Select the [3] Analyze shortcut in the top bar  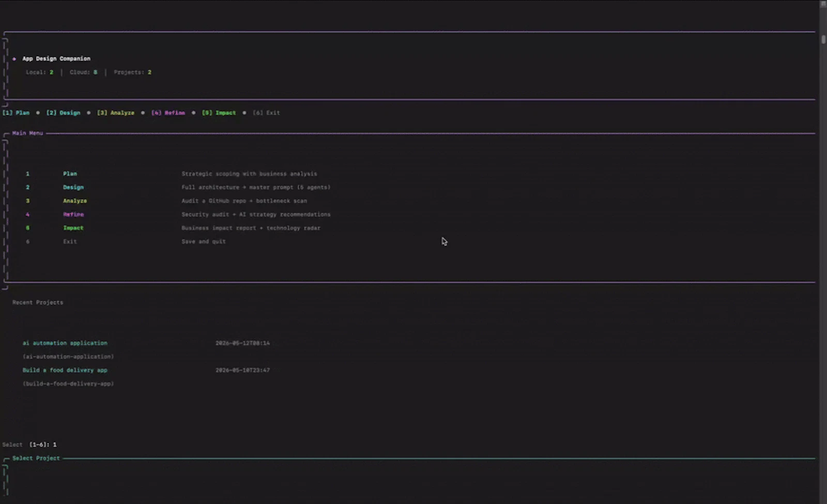(x=116, y=113)
